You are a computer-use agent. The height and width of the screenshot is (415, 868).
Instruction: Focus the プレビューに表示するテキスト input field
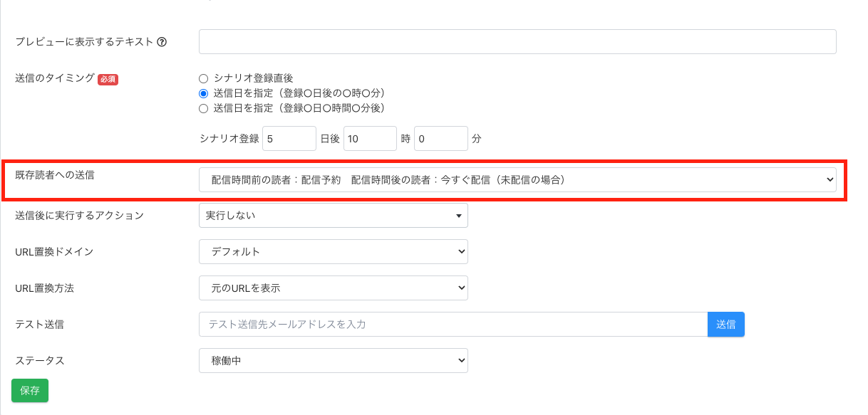point(517,42)
